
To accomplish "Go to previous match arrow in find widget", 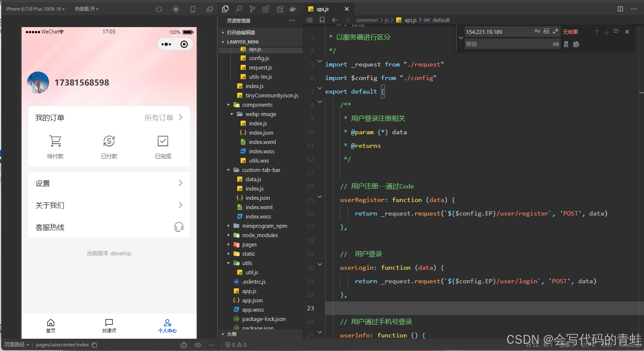I will click(597, 32).
